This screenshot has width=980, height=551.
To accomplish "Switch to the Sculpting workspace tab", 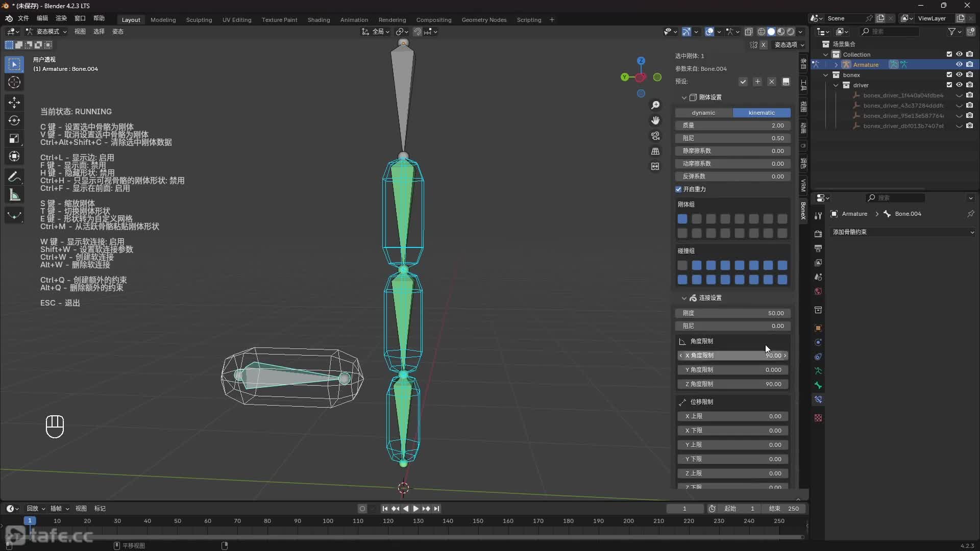I will (199, 20).
